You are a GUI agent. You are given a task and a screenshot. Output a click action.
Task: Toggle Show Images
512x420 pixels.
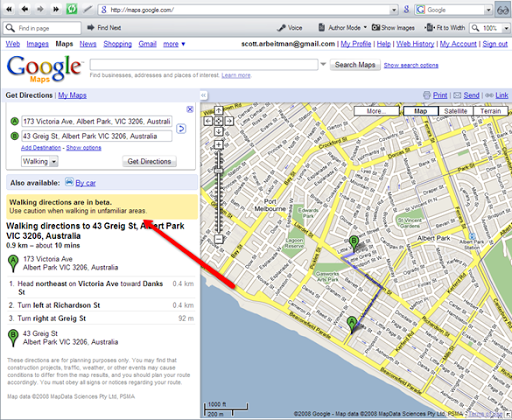[x=393, y=28]
